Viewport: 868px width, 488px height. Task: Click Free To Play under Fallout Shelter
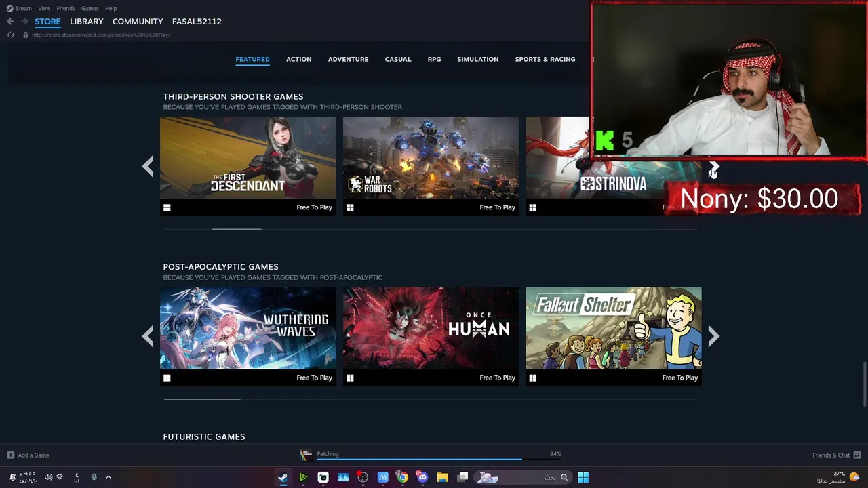tap(680, 378)
